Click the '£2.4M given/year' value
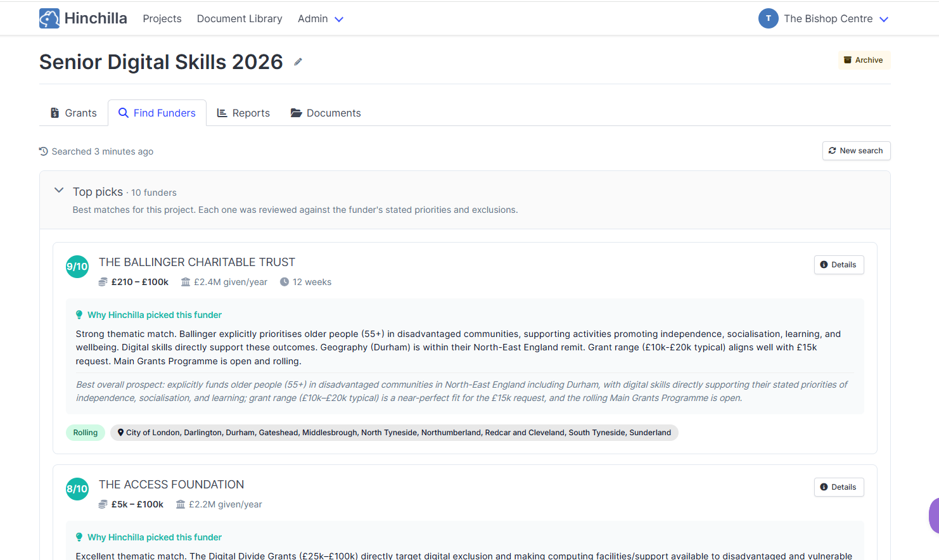 [x=231, y=282]
